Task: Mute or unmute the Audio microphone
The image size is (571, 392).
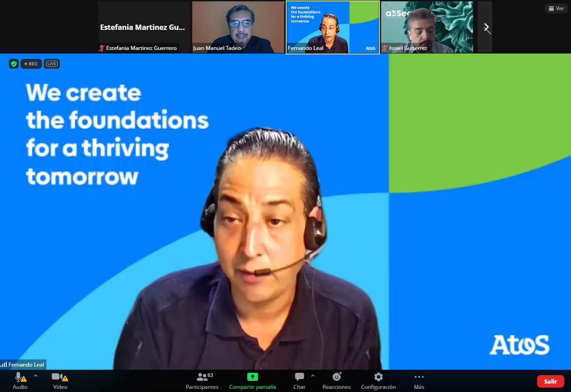Action: click(x=20, y=380)
